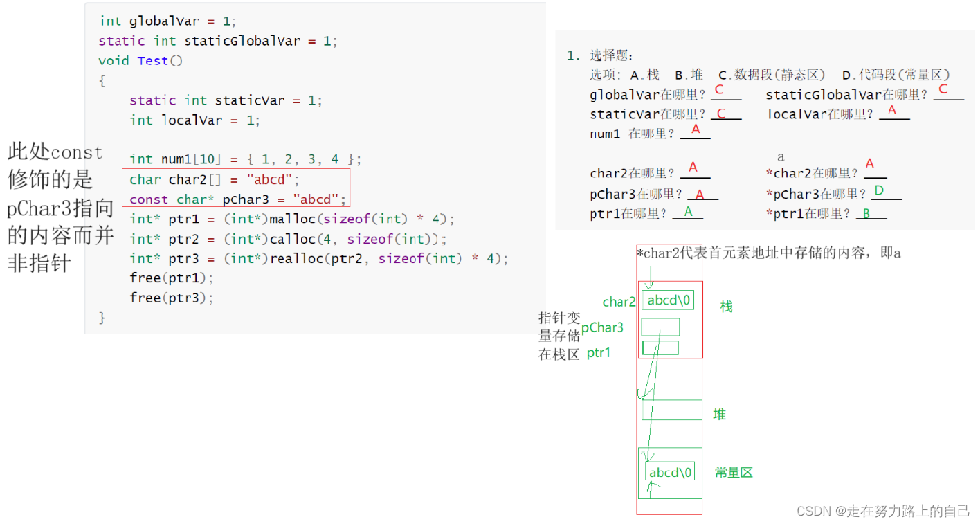Click the "abcd\0" box in the stack region
The width and height of the screenshot is (980, 524).
click(668, 300)
